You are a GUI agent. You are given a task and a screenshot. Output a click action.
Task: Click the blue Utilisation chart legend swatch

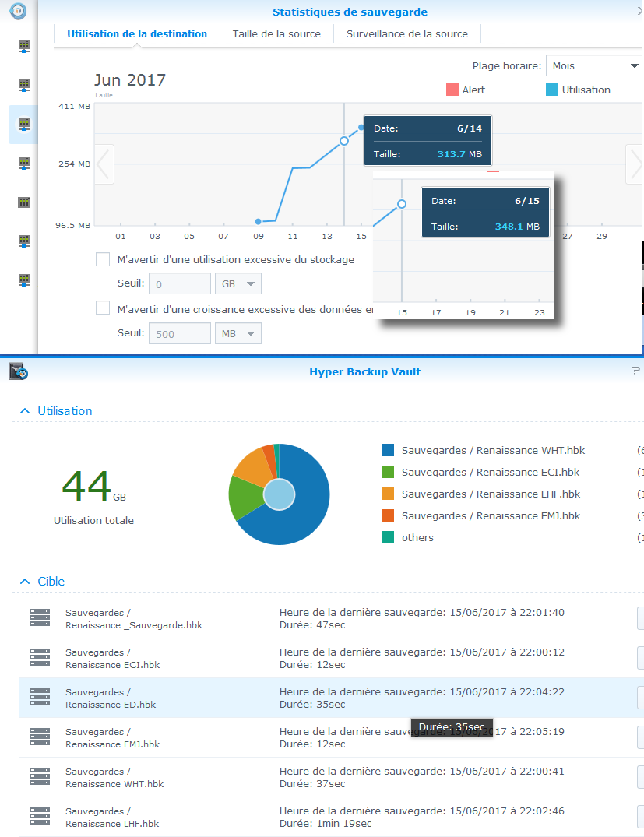[552, 90]
